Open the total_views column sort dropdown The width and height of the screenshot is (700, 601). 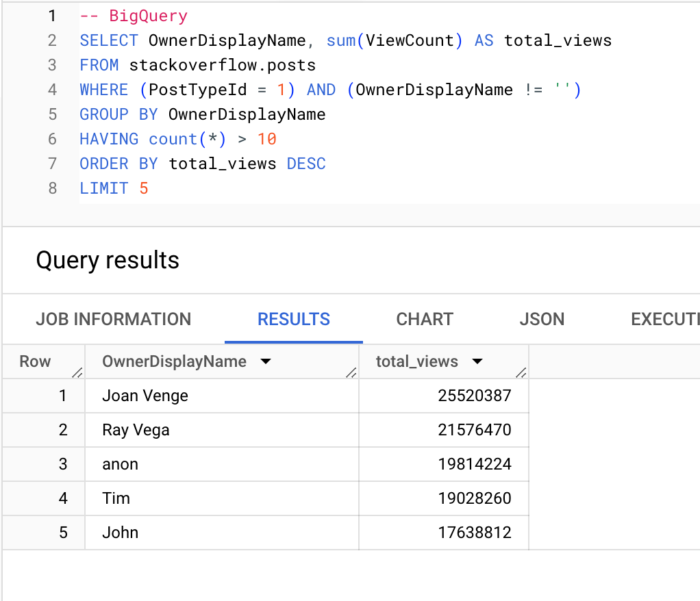point(477,361)
